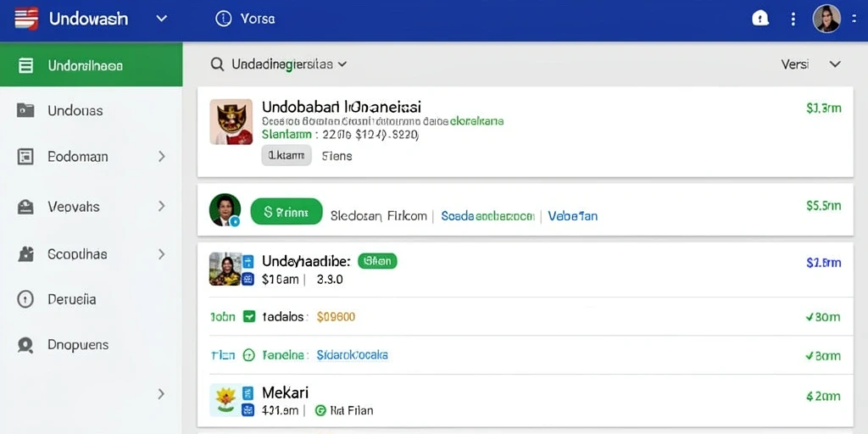Click the Dnopuens sidebar icon

[x=25, y=345]
